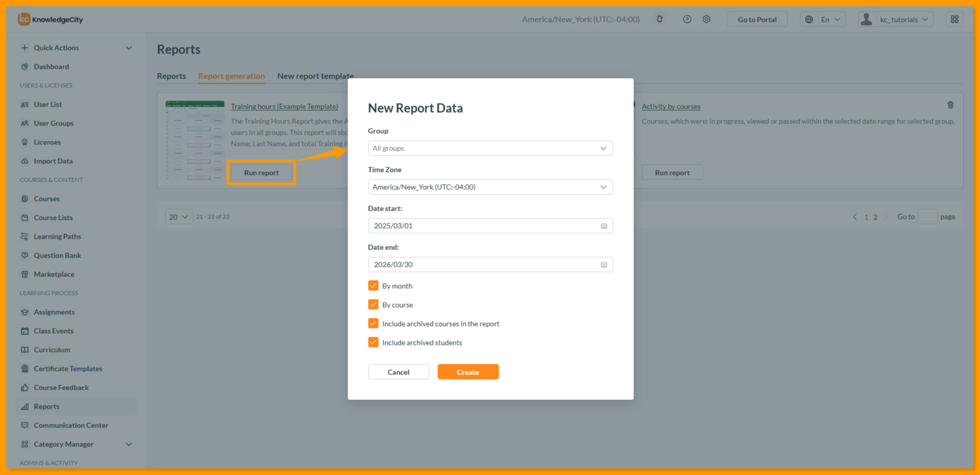The width and height of the screenshot is (980, 475).
Task: Expand Quick Actions menu
Action: click(77, 47)
